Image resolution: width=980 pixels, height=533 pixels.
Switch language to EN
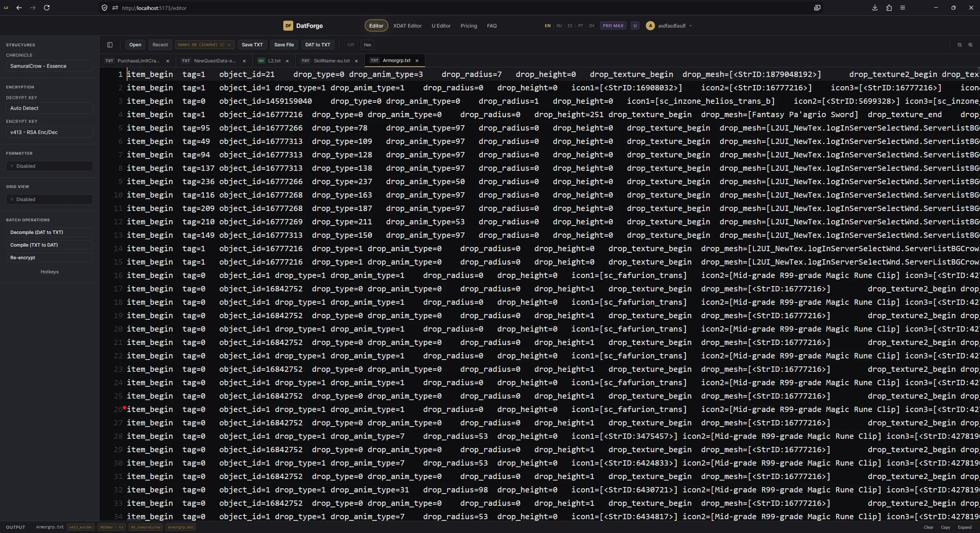[x=547, y=26]
